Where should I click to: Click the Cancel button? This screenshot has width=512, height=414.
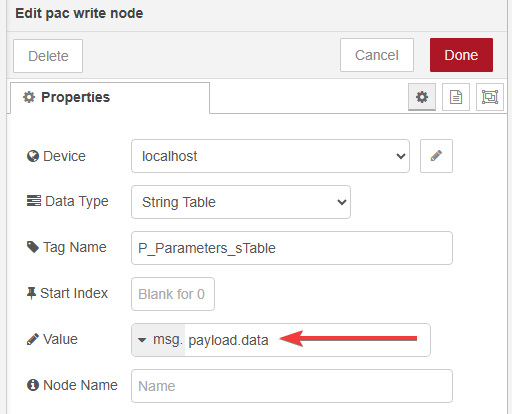377,55
